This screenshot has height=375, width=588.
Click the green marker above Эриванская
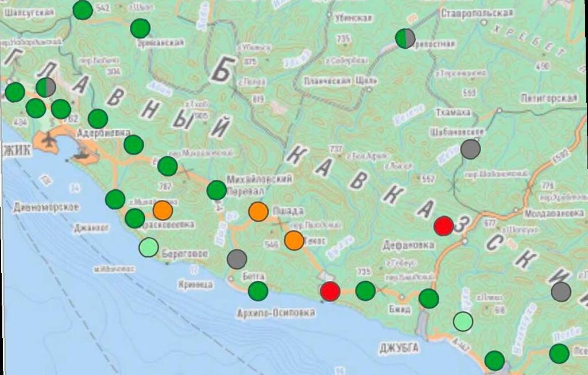click(x=140, y=28)
